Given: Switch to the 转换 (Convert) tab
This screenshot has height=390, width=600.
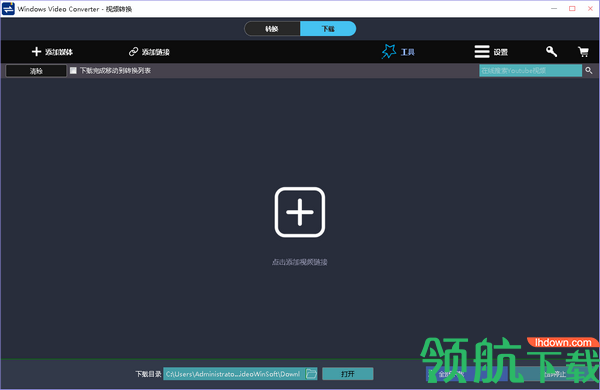Looking at the screenshot, I should point(272,29).
